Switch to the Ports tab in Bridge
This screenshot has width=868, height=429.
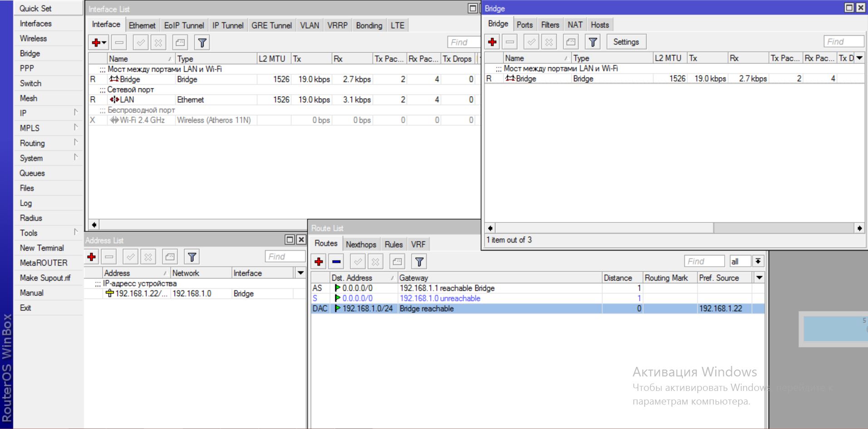click(x=525, y=25)
